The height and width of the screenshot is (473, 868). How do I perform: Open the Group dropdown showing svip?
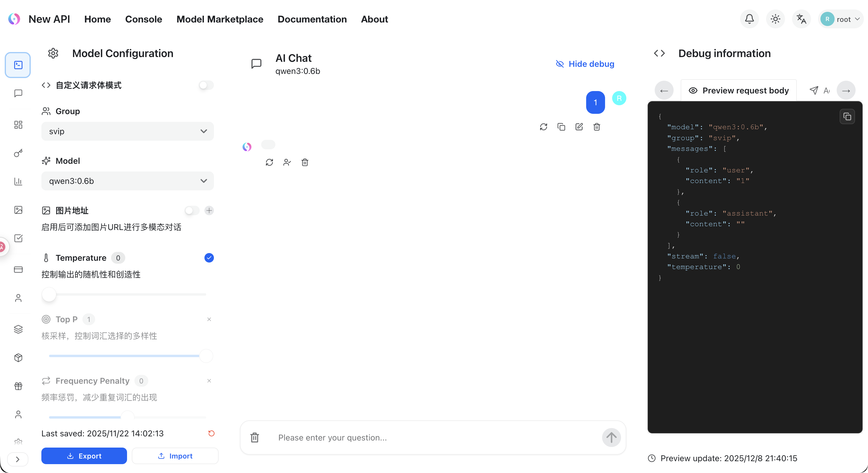click(x=127, y=131)
